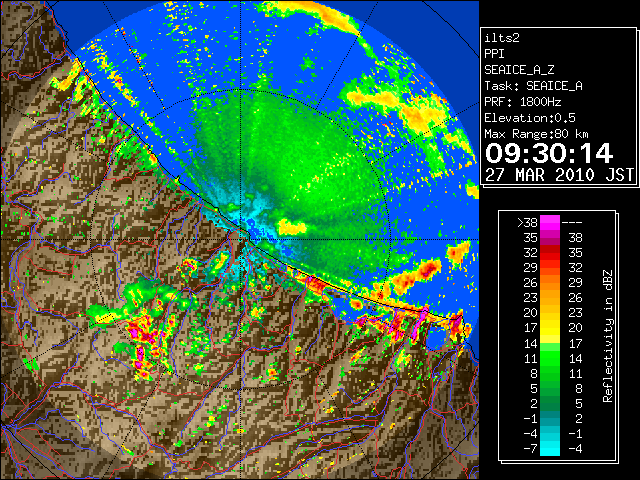The image size is (640, 480).
Task: Click the >38 legend label
Action: pos(527,222)
